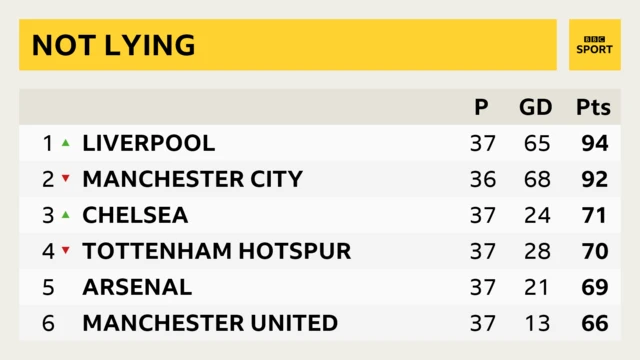Click Manchester City's red down arrow
Screen dimensions: 640x360
[66, 178]
